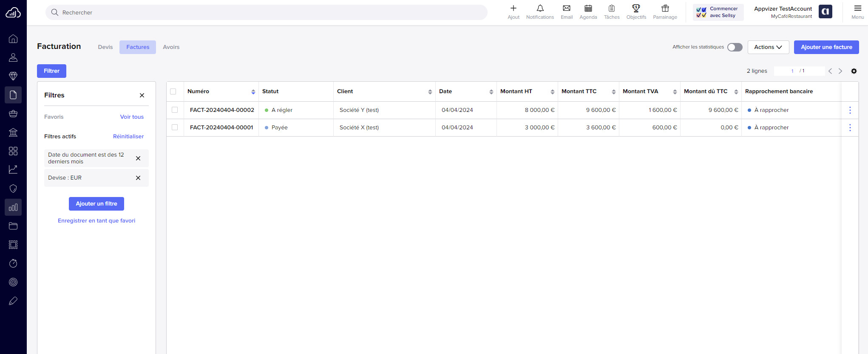Click Ajouter un filtre button
868x354 pixels.
click(96, 204)
